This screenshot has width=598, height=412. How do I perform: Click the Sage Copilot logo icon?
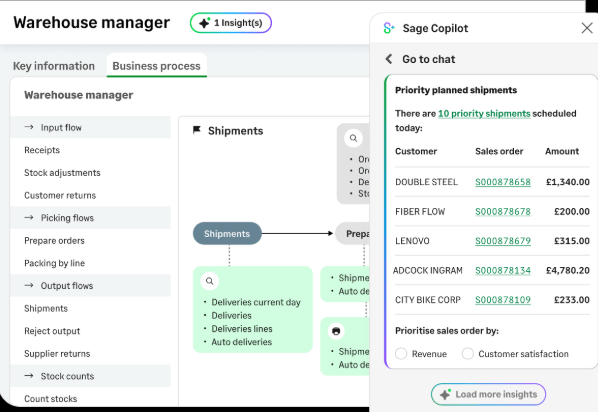point(389,28)
